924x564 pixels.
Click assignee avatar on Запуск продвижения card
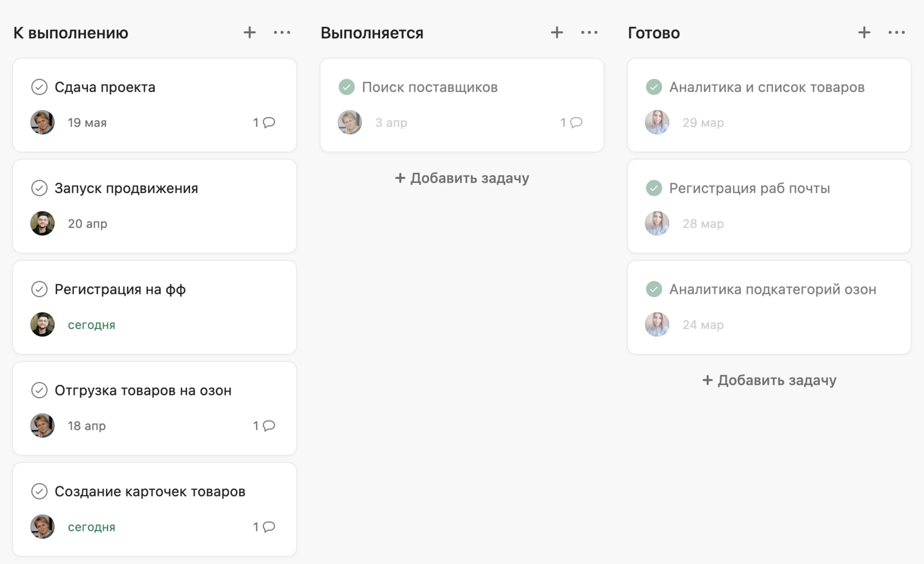(42, 223)
